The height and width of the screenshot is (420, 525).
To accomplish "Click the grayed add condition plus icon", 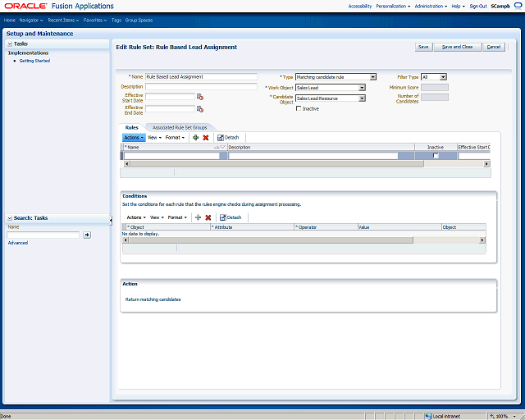I will tap(198, 217).
